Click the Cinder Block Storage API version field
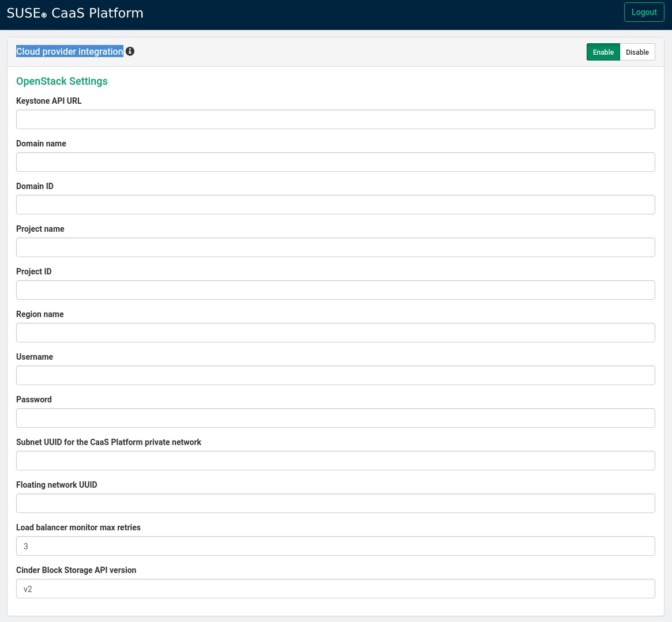This screenshot has height=622, width=672. [x=336, y=589]
